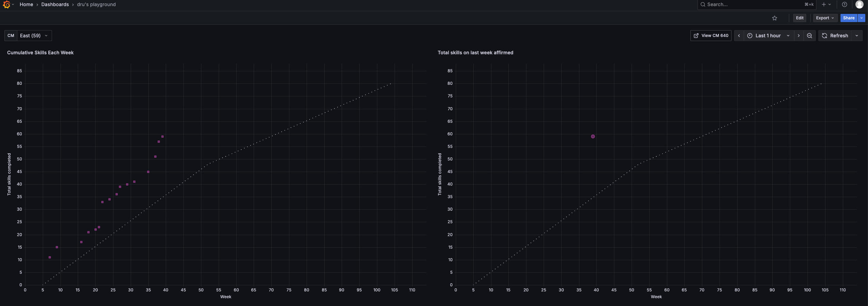Shift time range forward with right arrow
This screenshot has height=306, width=868.
click(799, 36)
